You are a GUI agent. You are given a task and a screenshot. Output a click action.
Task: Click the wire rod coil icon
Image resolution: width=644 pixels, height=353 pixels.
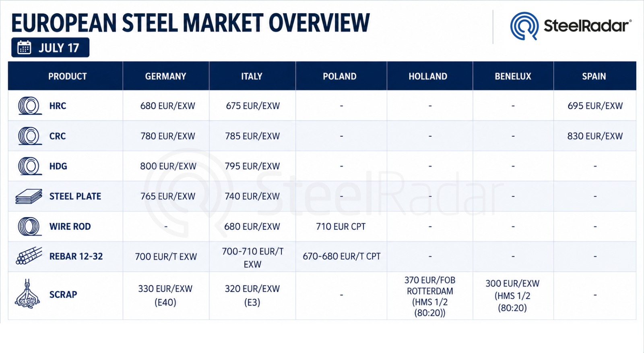coord(30,226)
